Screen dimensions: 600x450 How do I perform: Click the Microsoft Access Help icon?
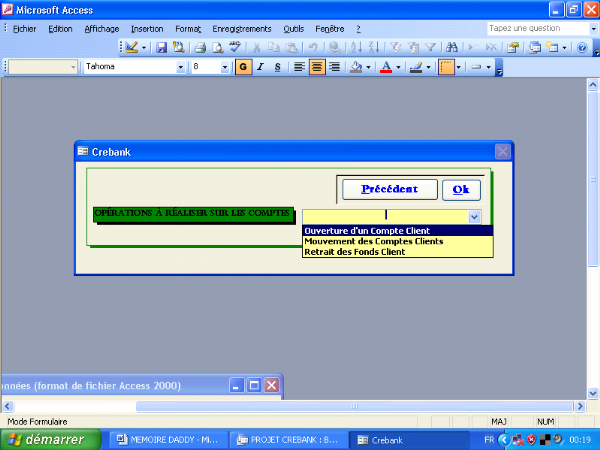[582, 47]
